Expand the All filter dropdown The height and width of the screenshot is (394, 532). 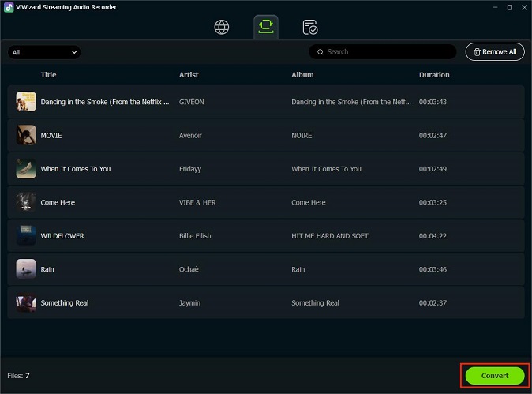(x=44, y=52)
